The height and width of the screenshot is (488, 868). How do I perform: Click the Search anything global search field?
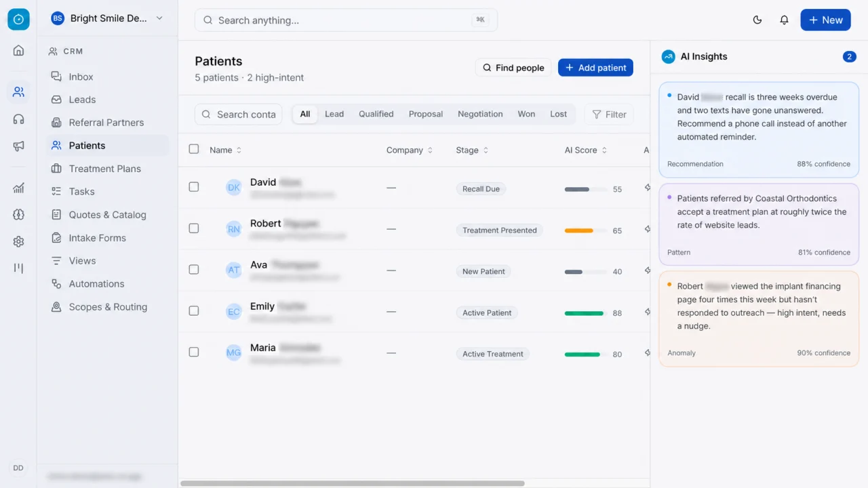(x=346, y=20)
